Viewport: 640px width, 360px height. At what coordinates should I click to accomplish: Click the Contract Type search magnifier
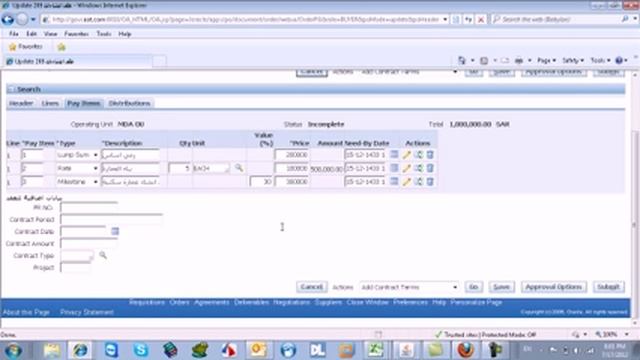[x=103, y=255]
